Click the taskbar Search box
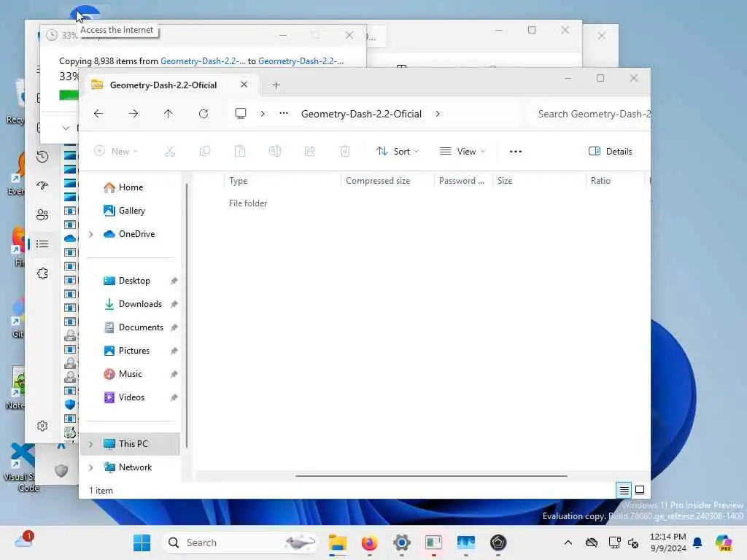 (x=241, y=542)
